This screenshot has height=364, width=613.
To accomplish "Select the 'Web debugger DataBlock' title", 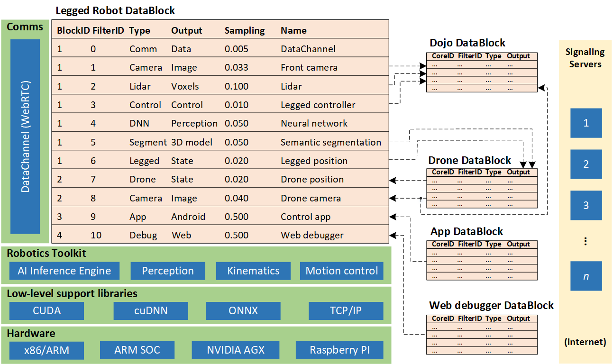I will pyautogui.click(x=491, y=305).
